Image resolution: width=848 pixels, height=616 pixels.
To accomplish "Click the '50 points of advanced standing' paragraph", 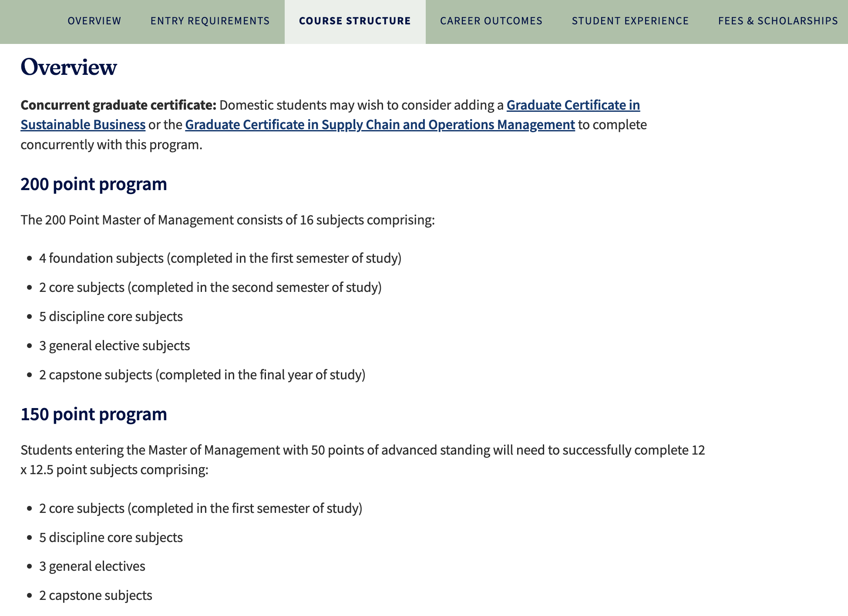I will 363,460.
